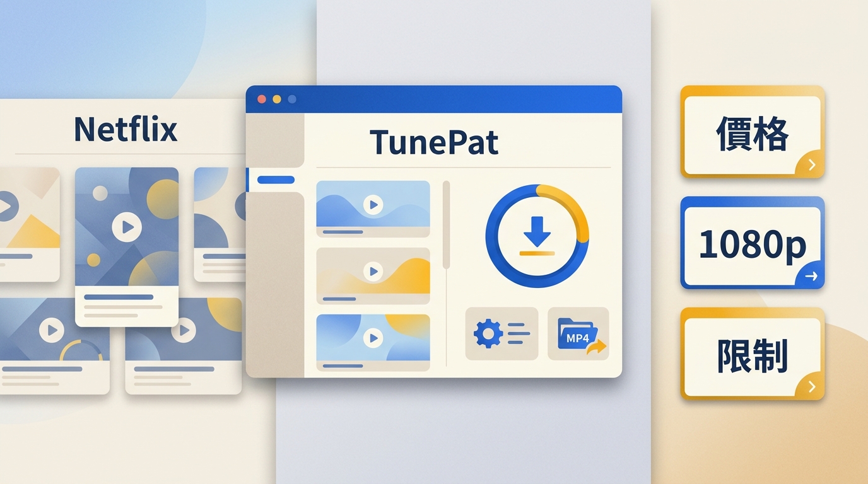Viewport: 868px width, 484px height.
Task: Play the bottom-right Netflix card with the yellow corner
Action: pyautogui.click(x=184, y=330)
